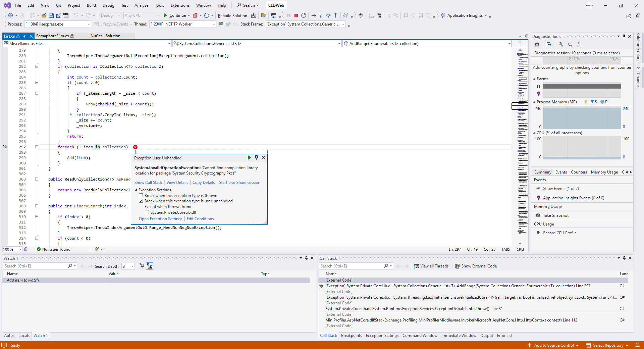Viewport: 644px width, 349px height.
Task: Check the System.Private.CoreLib.dll exception checkbox
Action: 147,212
